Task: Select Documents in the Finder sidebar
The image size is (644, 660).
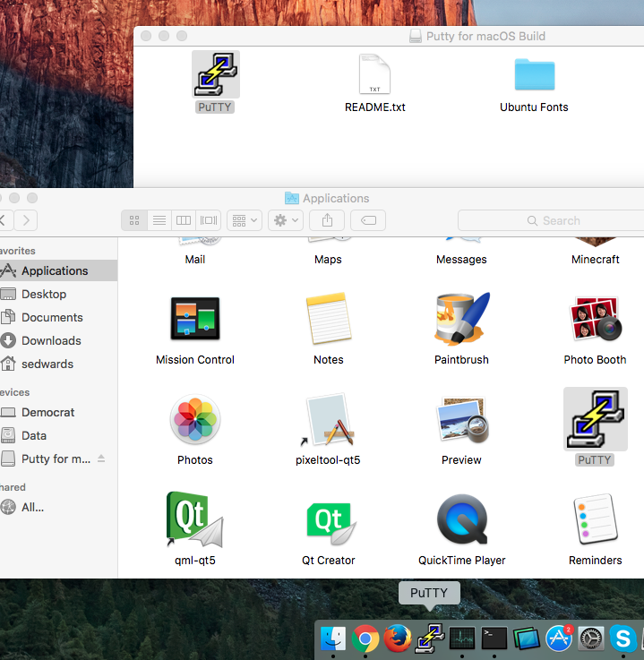Action: coord(52,317)
